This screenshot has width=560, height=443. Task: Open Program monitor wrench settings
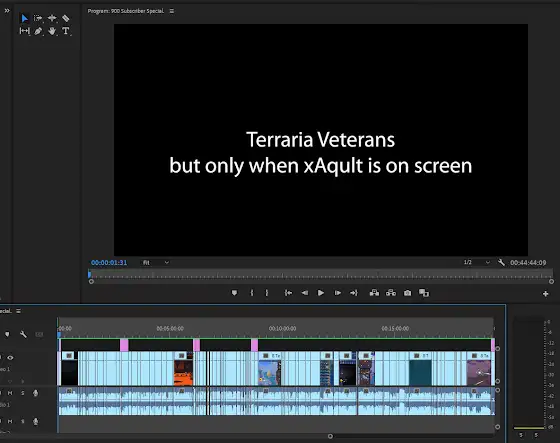click(501, 263)
